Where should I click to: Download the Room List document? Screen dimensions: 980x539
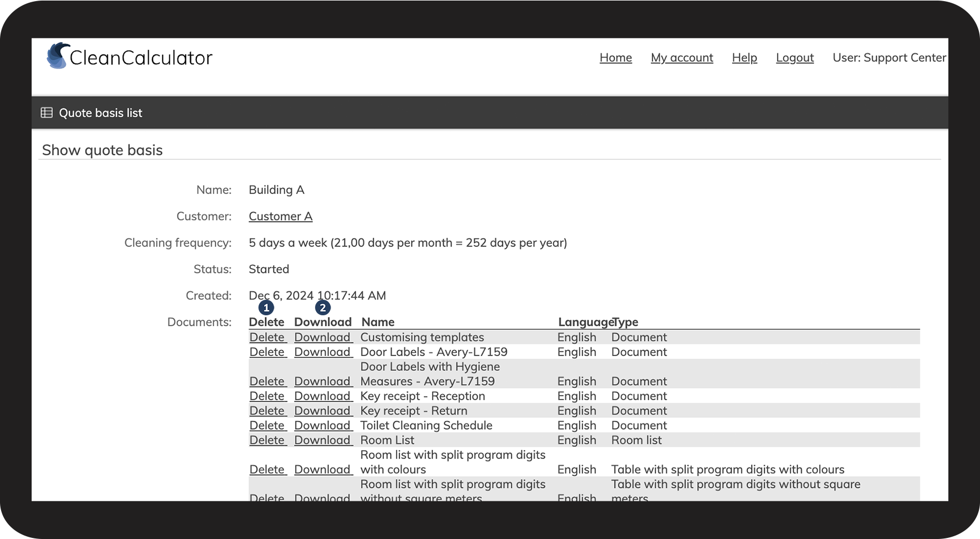(x=322, y=440)
